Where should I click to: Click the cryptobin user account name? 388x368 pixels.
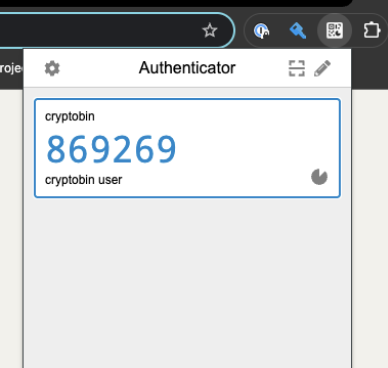pos(83,180)
